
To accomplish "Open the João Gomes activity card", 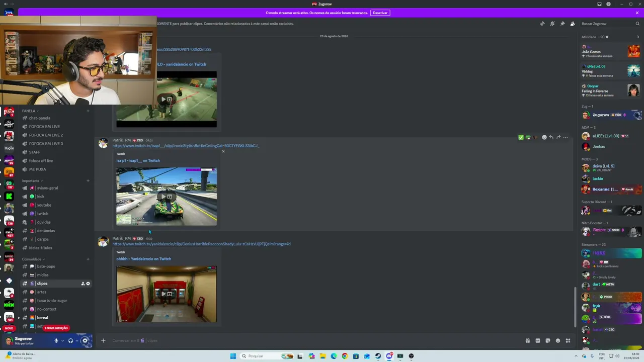I will 611,51.
